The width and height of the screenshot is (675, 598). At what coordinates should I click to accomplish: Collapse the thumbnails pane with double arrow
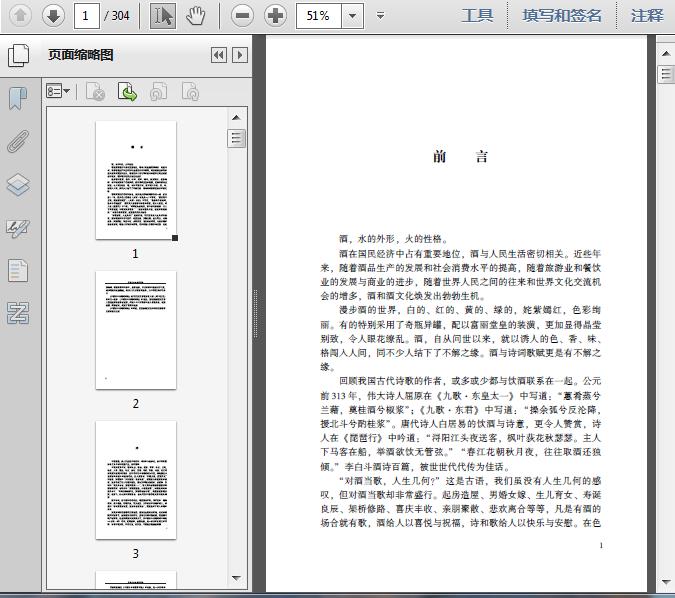tap(219, 55)
